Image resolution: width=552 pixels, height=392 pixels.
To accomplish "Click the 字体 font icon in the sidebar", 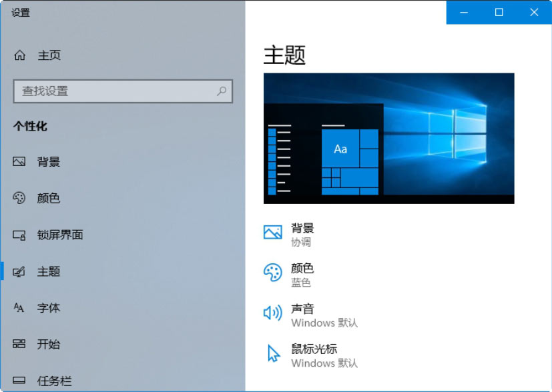I will point(19,308).
